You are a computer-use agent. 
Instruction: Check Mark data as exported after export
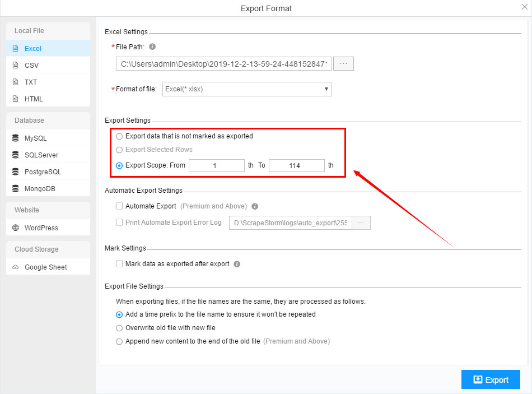[119, 263]
